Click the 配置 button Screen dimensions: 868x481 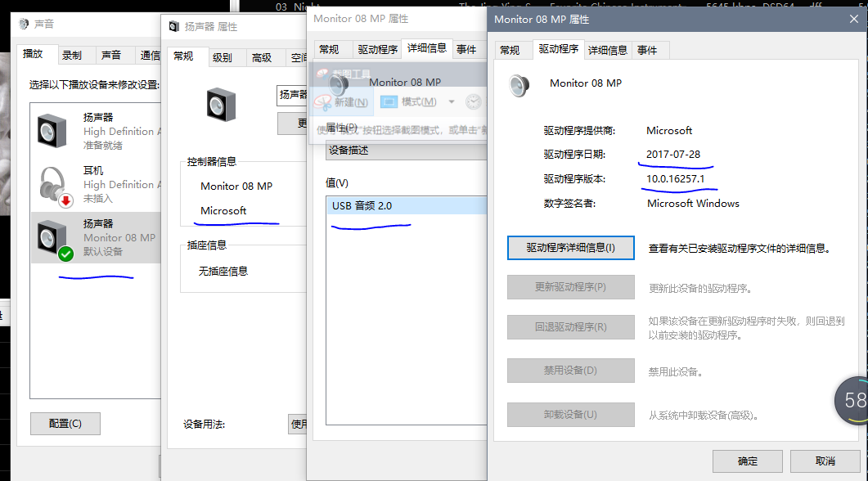click(65, 424)
